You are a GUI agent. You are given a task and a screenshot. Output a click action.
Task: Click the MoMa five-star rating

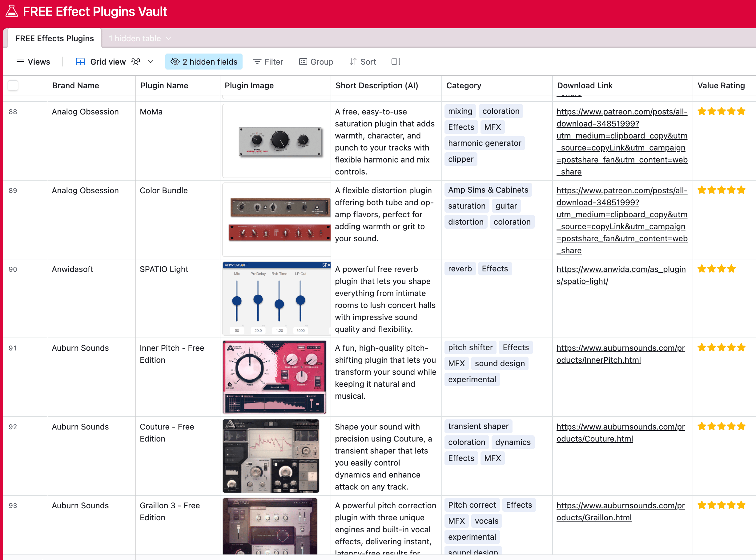coord(721,111)
